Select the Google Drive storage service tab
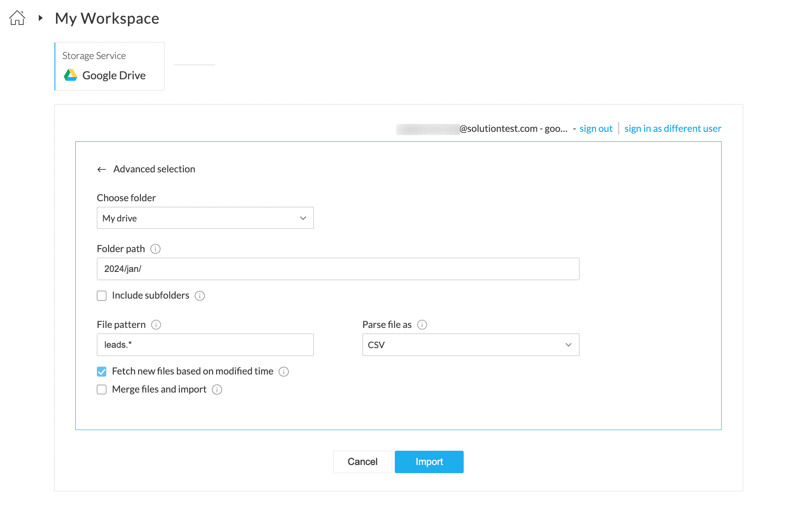 click(x=110, y=66)
